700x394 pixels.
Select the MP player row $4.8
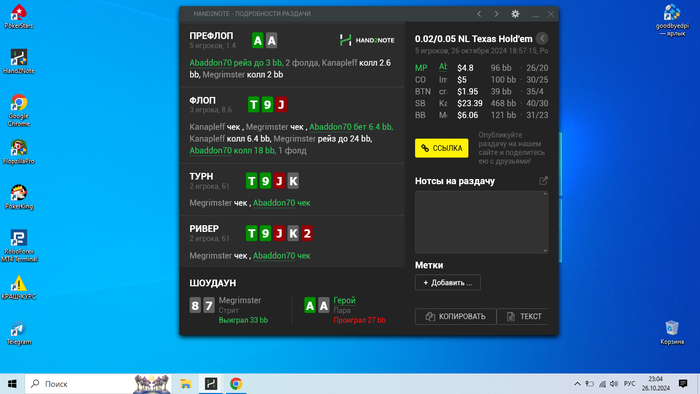(x=481, y=68)
